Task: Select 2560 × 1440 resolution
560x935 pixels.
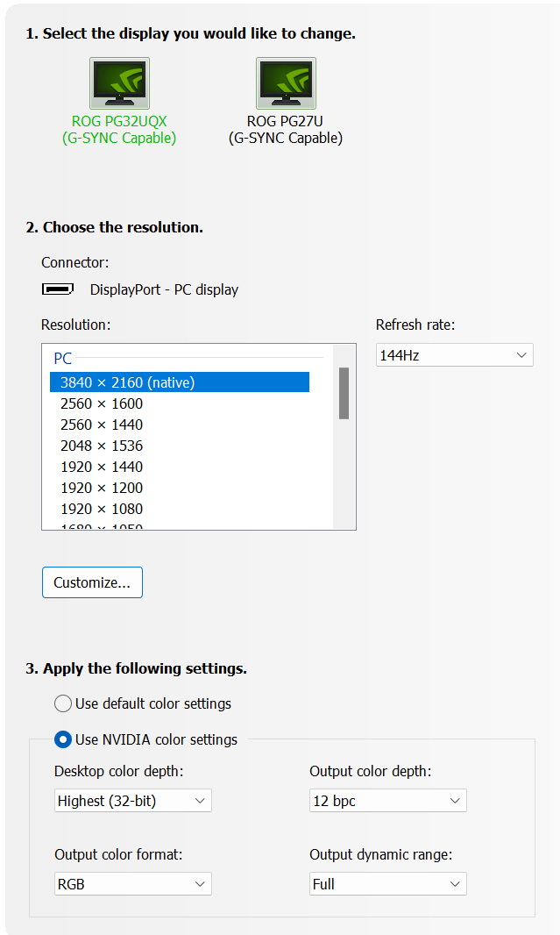Action: click(102, 425)
